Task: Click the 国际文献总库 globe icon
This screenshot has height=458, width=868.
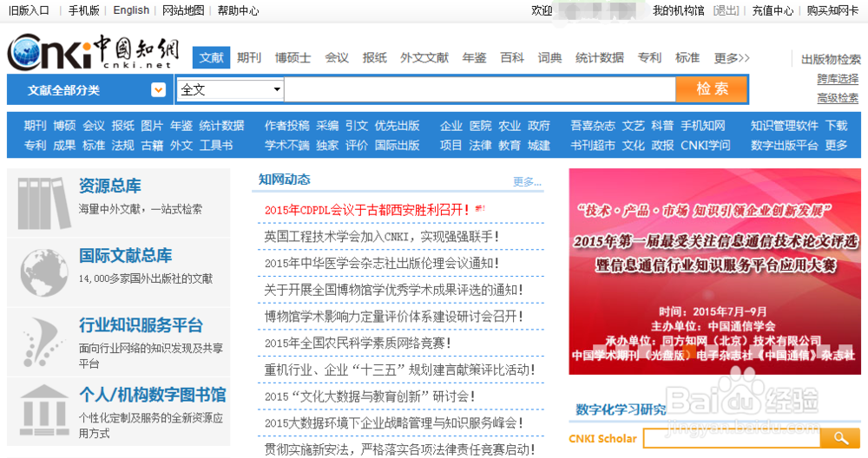Action: coord(43,272)
